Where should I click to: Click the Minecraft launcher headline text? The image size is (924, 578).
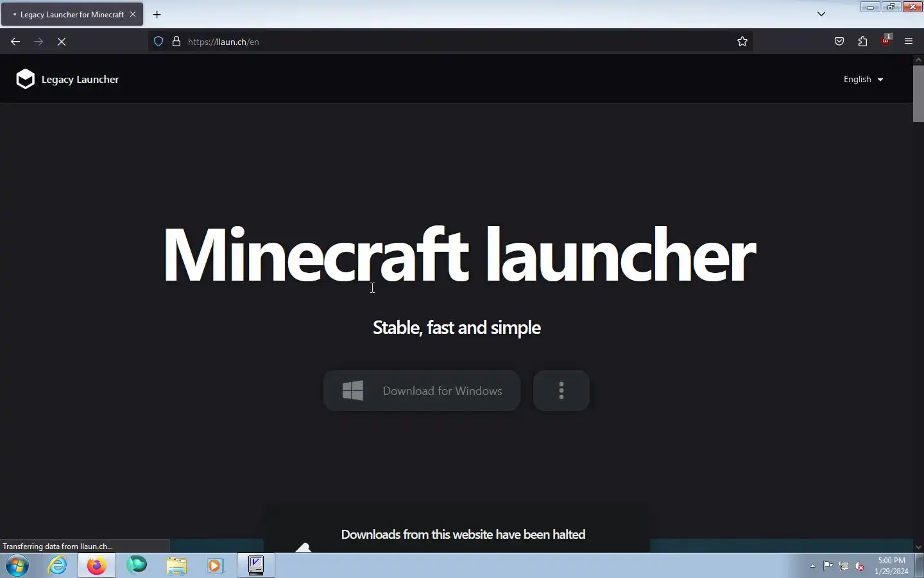point(459,255)
